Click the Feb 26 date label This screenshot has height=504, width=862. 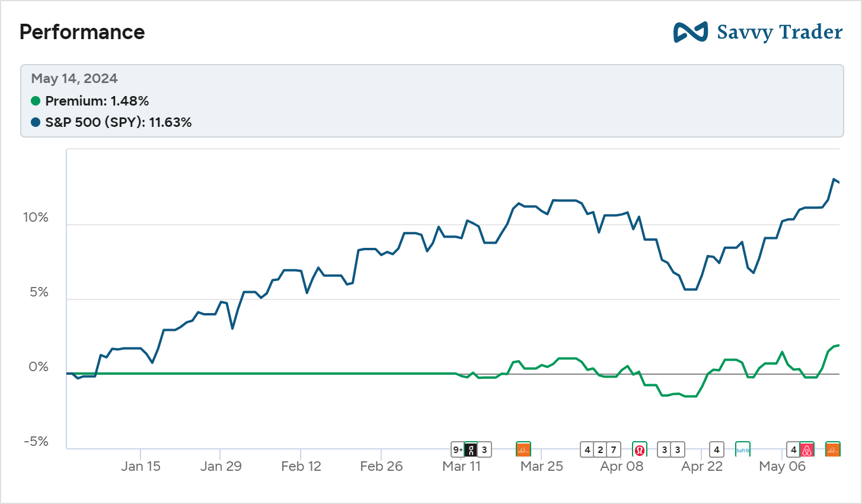tap(381, 466)
